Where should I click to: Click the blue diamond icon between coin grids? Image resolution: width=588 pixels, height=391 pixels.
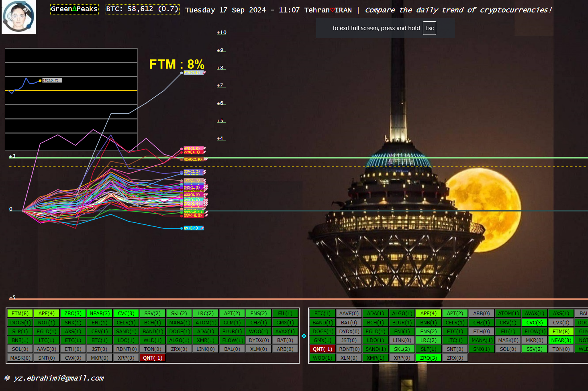[x=304, y=336]
